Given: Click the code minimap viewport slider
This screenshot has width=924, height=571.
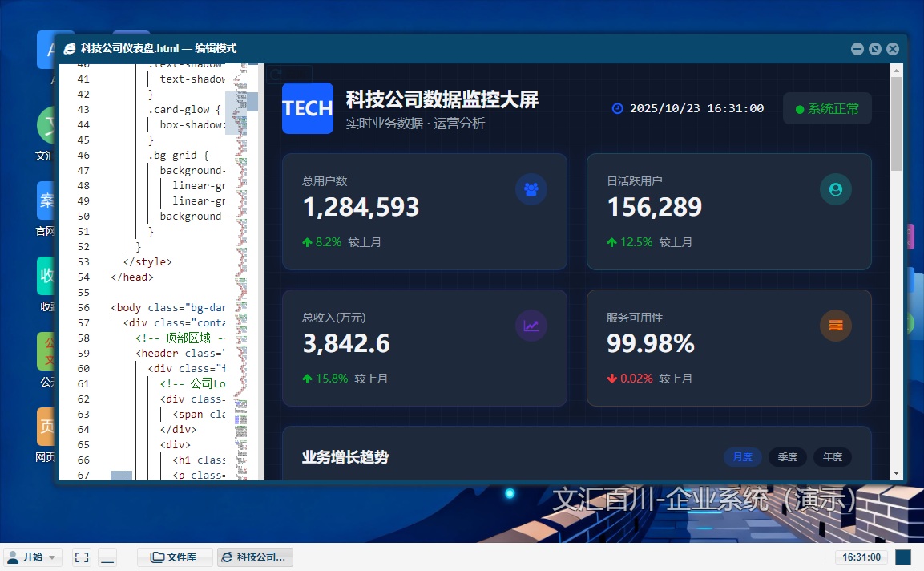Looking at the screenshot, I should pyautogui.click(x=241, y=101).
